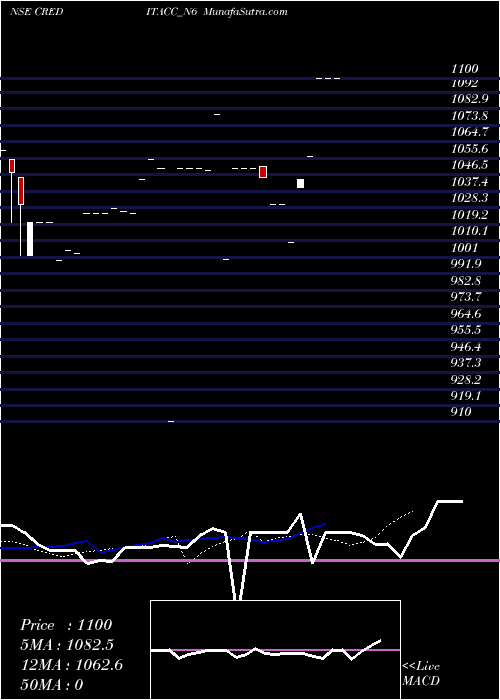Click the ITACC_N6 symbol label
Screen dimensions: 500x700
pos(172,12)
